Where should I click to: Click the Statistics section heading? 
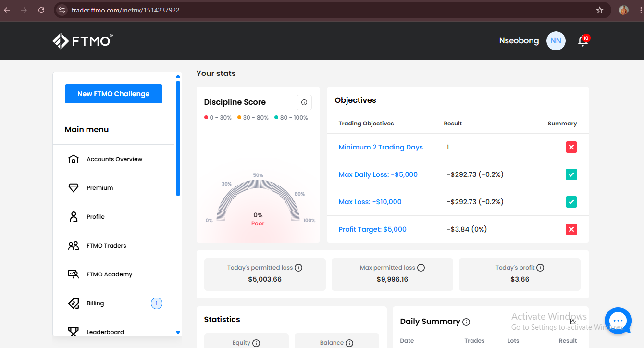pos(222,319)
